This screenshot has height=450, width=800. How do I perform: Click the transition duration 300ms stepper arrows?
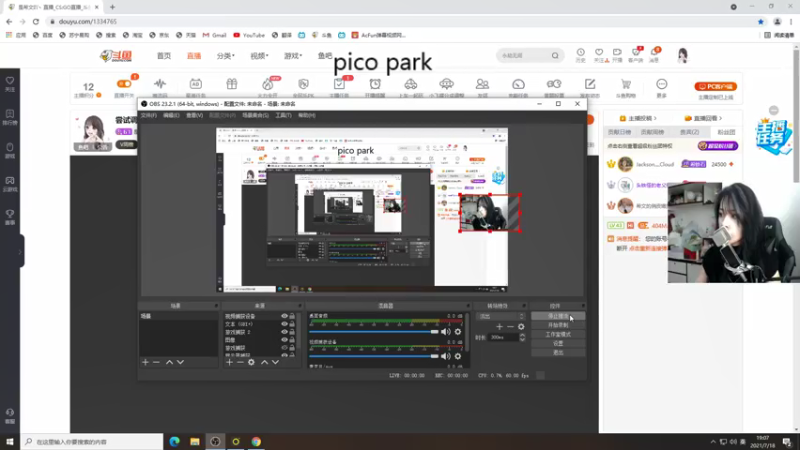click(x=522, y=337)
